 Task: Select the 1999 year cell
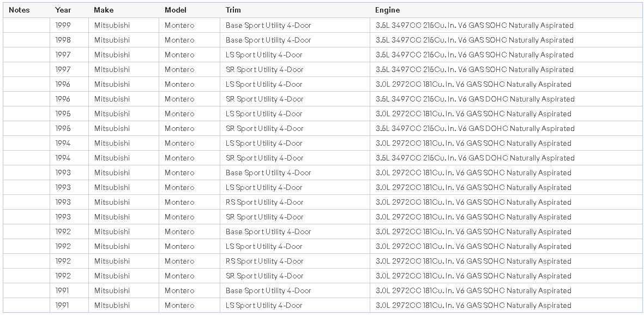point(63,25)
